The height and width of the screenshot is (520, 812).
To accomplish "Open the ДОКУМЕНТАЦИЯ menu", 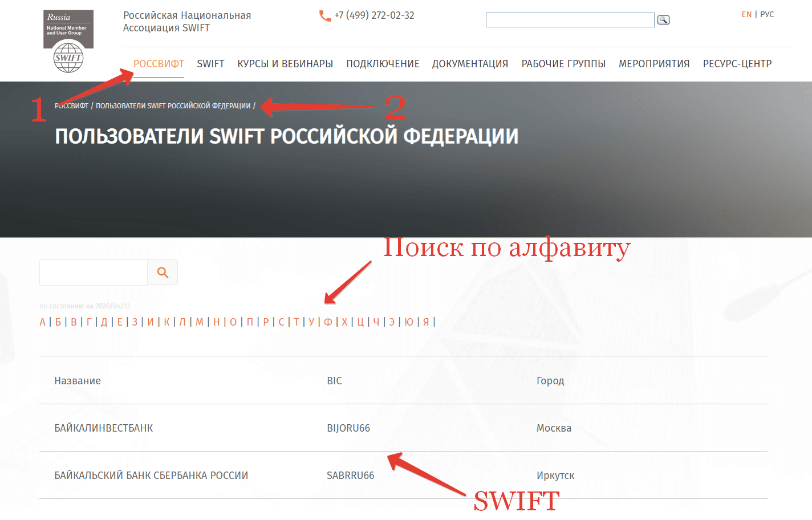I will click(x=470, y=64).
